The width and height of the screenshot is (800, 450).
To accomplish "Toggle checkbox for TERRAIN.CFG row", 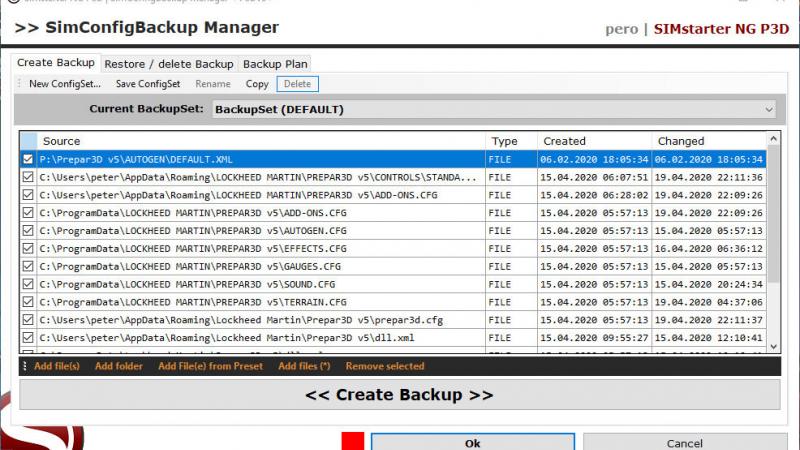I will 28,302.
